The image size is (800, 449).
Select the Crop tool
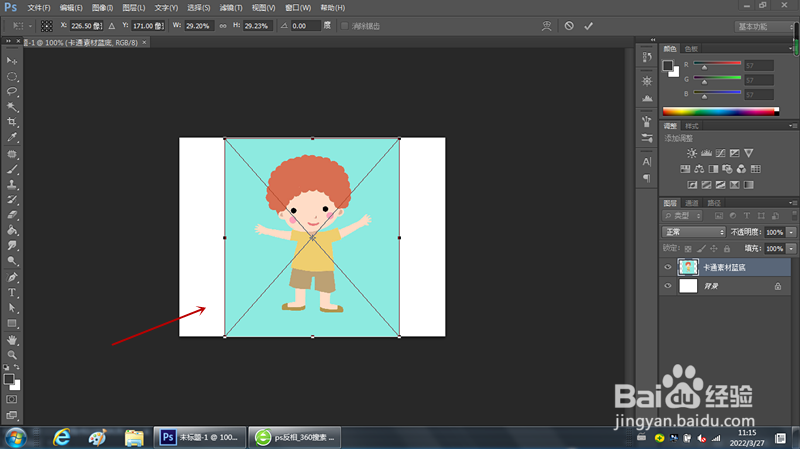(x=12, y=122)
